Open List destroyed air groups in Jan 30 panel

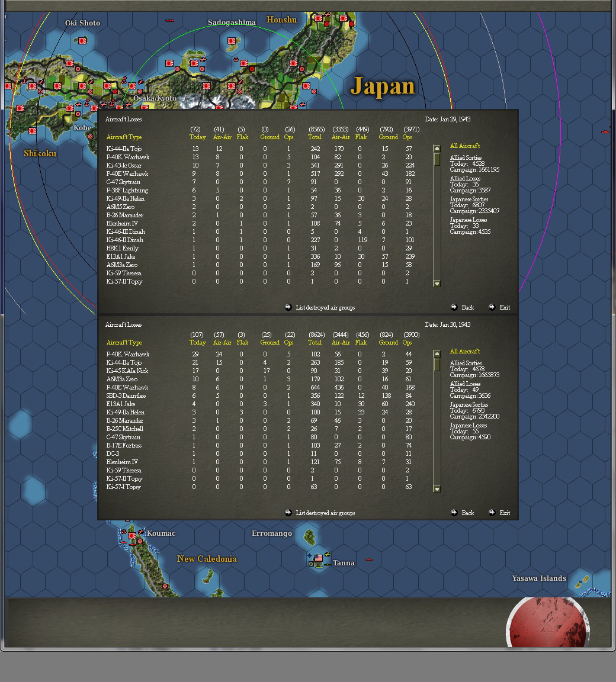[x=325, y=513]
